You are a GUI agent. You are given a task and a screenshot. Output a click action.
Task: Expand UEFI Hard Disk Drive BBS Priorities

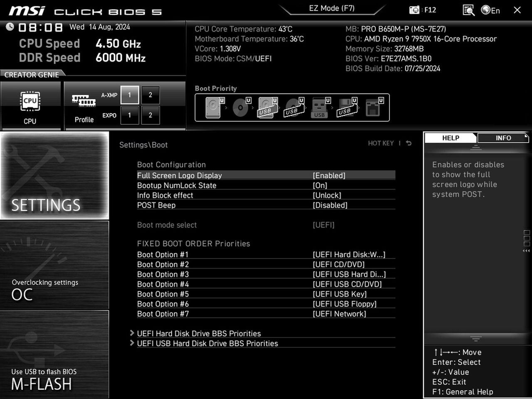click(x=199, y=334)
